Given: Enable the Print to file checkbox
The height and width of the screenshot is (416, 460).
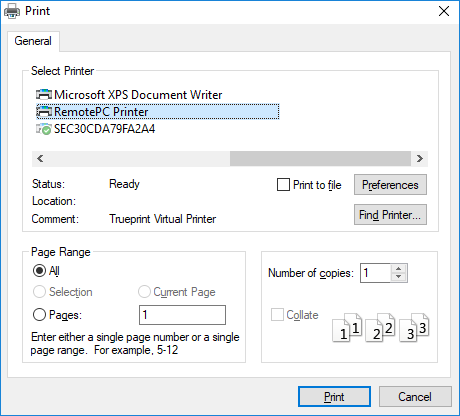Looking at the screenshot, I should [283, 185].
